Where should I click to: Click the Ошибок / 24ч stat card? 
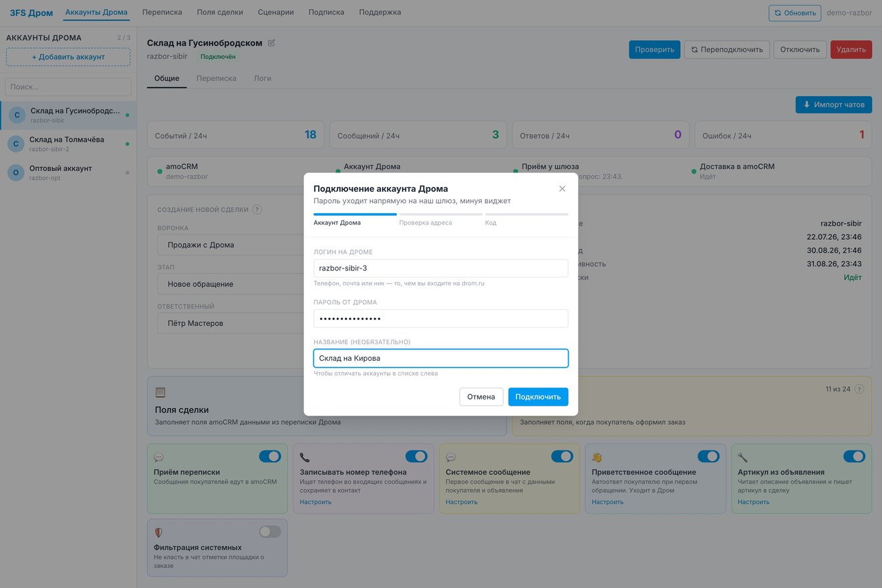click(783, 135)
